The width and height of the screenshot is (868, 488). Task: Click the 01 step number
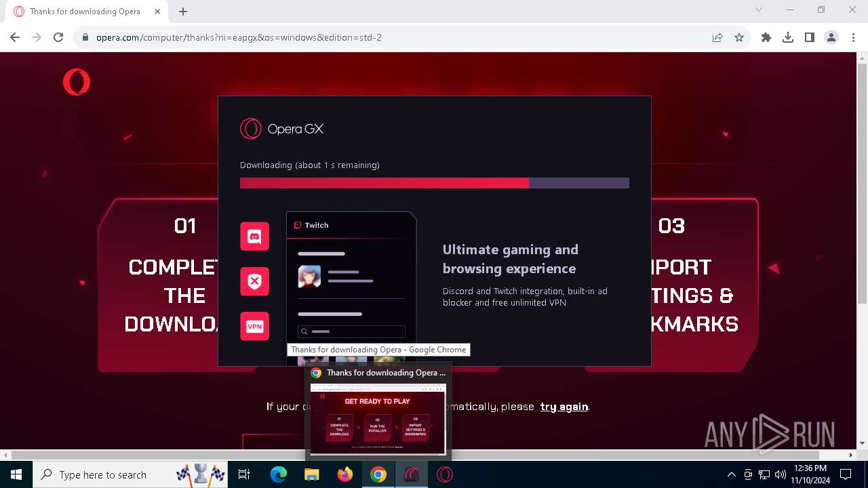pyautogui.click(x=185, y=226)
